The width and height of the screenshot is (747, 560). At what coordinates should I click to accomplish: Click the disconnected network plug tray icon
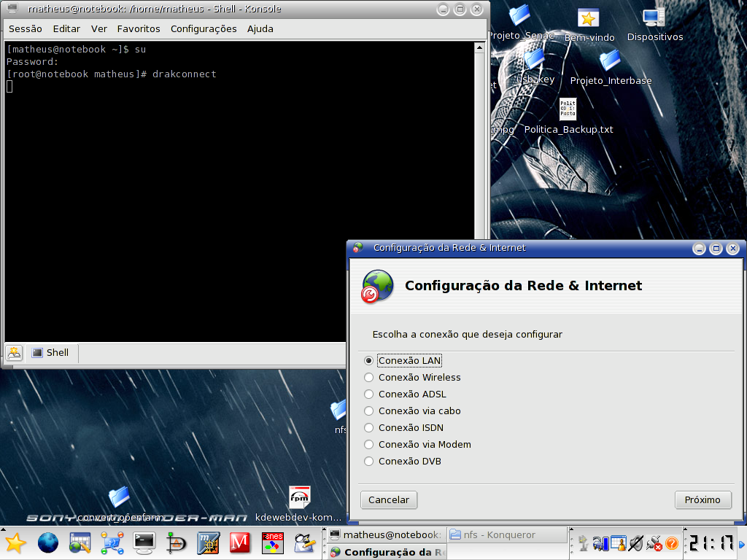click(x=654, y=542)
